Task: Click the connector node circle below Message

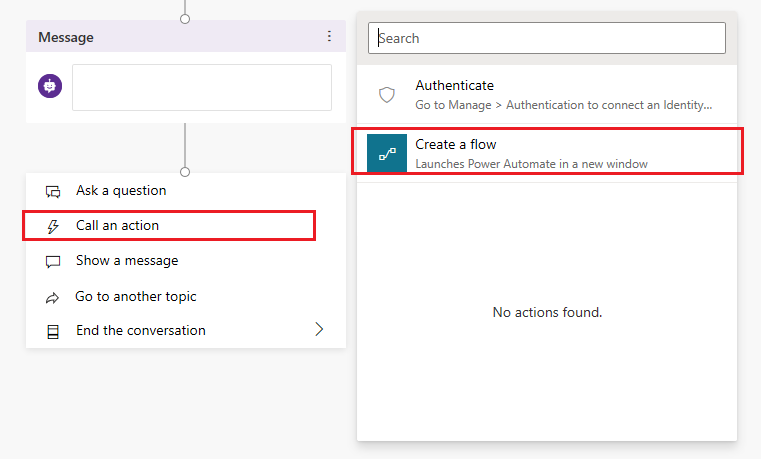Action: point(185,172)
